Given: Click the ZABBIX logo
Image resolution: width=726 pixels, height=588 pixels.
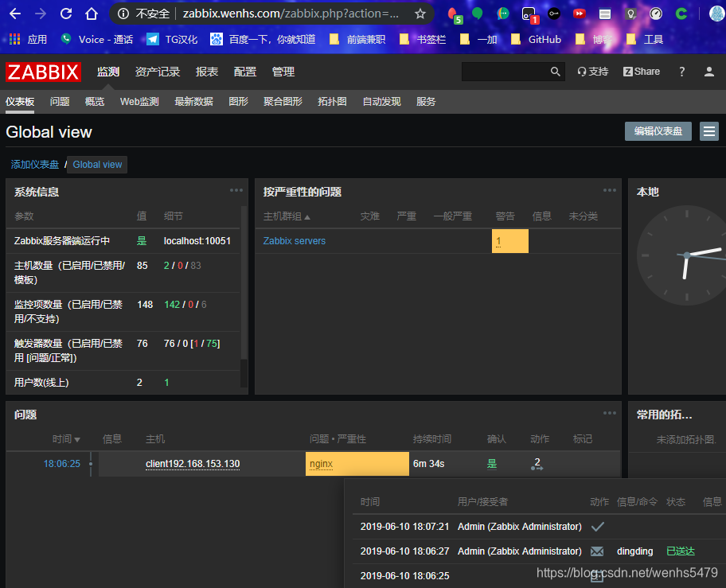Looking at the screenshot, I should point(44,72).
